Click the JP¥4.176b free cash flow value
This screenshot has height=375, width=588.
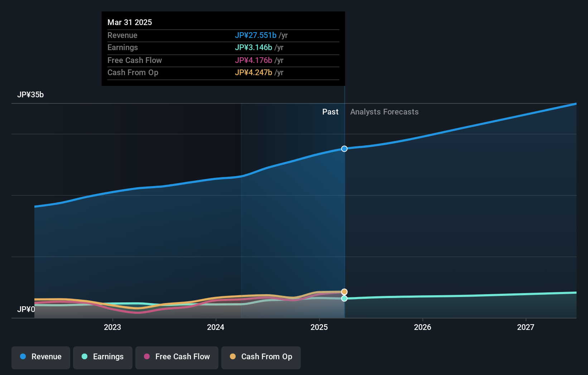254,60
